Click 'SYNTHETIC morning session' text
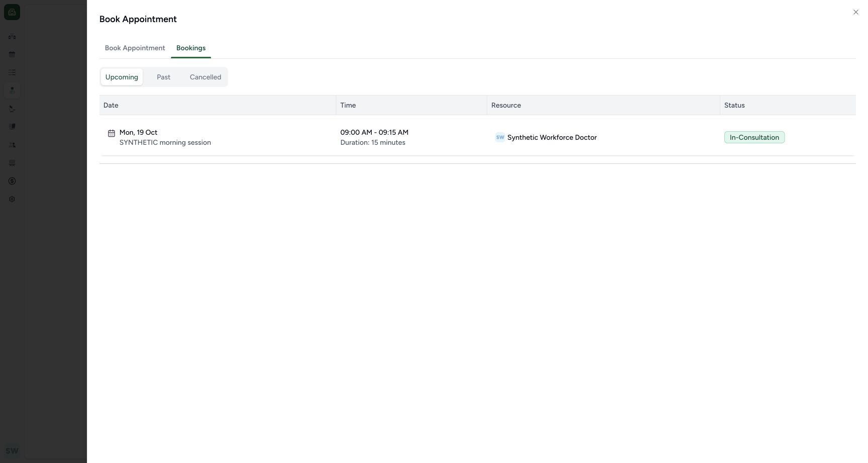The image size is (868, 463). tap(165, 142)
